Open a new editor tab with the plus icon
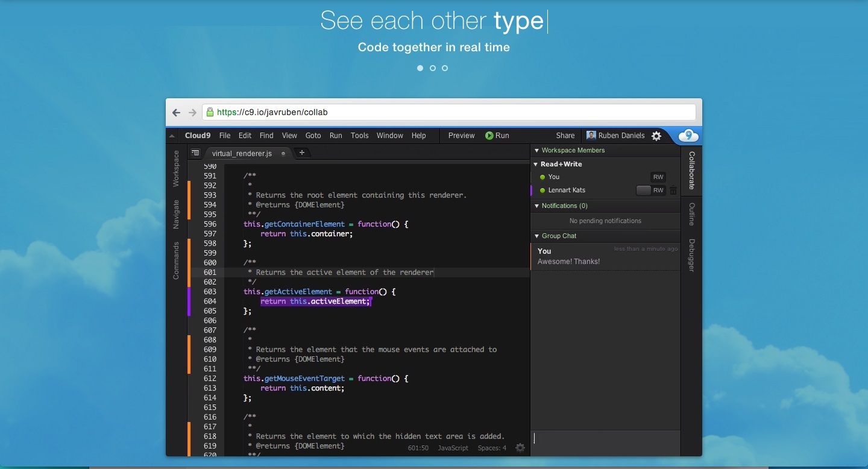The height and width of the screenshot is (469, 868). (x=301, y=153)
